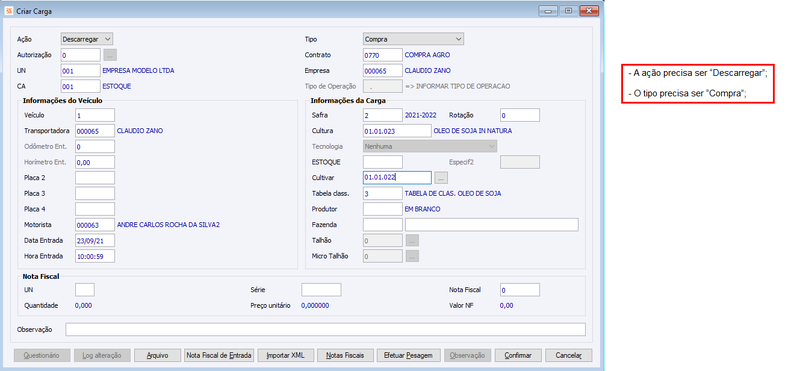
Task: Close the Criar Carga window
Action: pyautogui.click(x=588, y=11)
